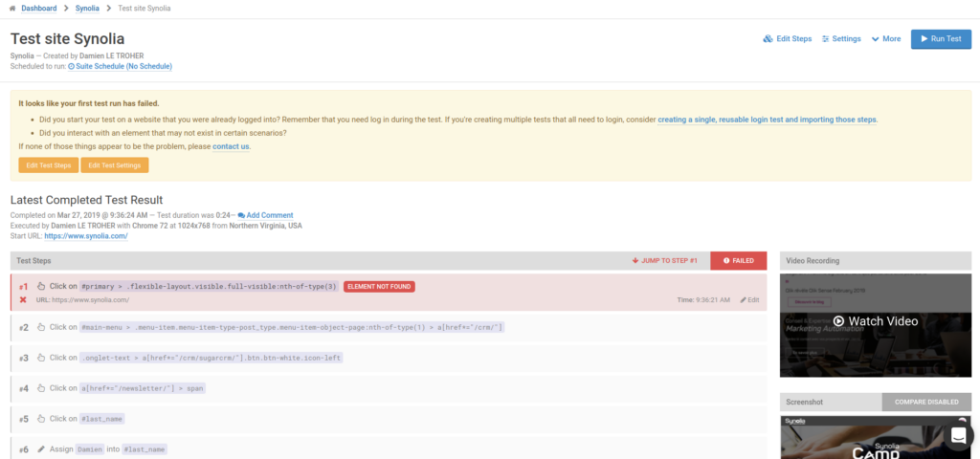Click the contact us link

coord(231,146)
